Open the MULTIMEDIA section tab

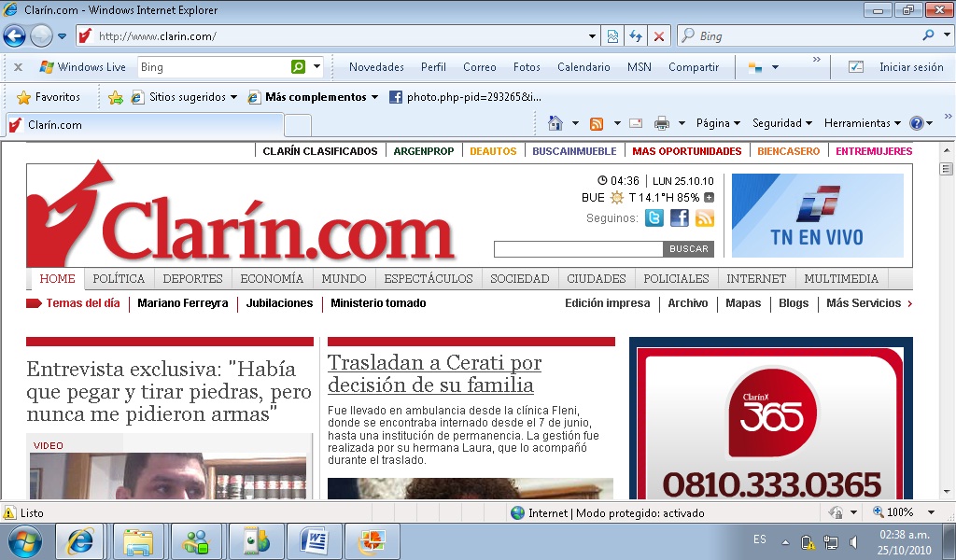pyautogui.click(x=841, y=278)
